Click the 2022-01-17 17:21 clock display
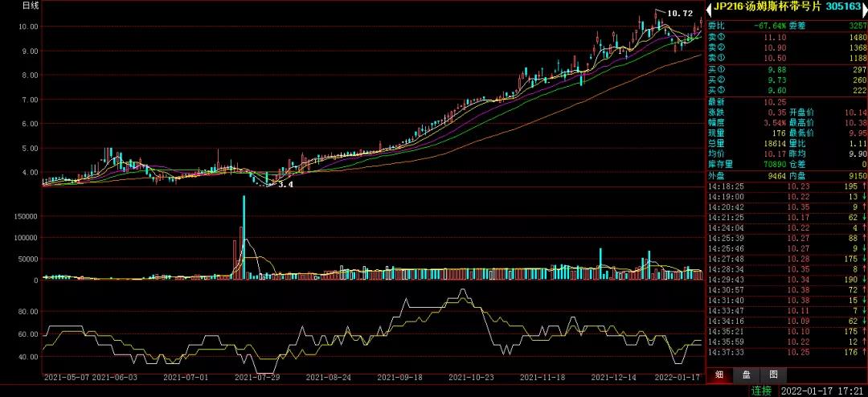Screen dimensions: 868x397 pos(820,391)
